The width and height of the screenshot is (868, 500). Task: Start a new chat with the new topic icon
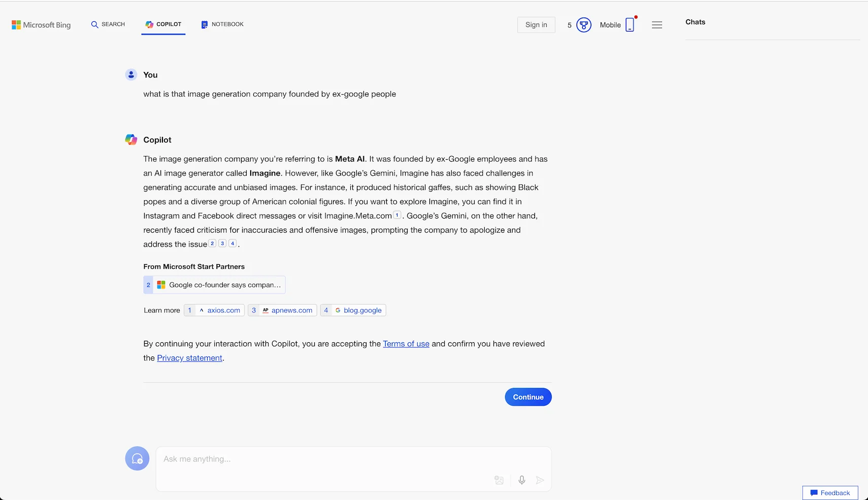[x=137, y=458]
